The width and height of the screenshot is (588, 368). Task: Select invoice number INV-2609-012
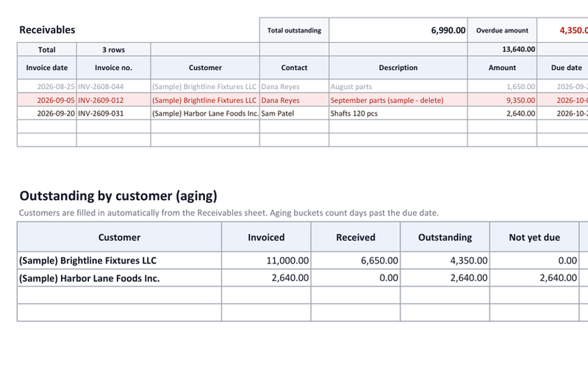tap(114, 100)
